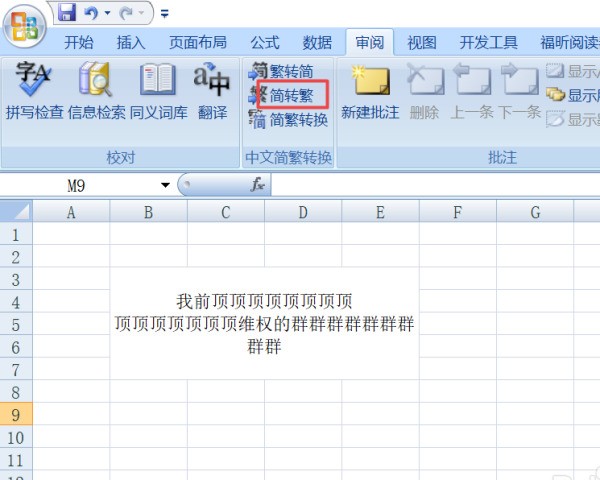The width and height of the screenshot is (600, 480).
Task: Click cell A1
Action: [71, 234]
